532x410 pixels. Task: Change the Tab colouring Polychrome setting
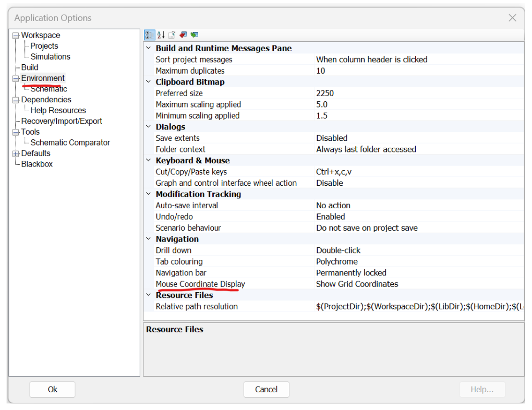[x=337, y=262]
